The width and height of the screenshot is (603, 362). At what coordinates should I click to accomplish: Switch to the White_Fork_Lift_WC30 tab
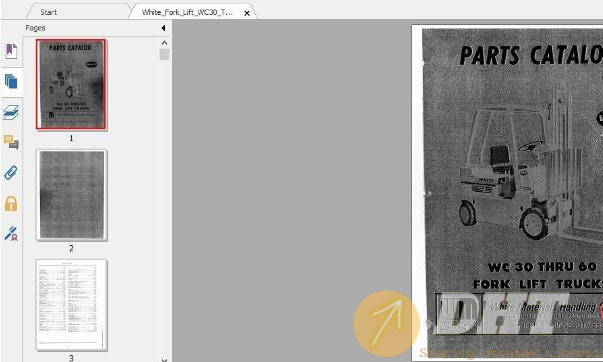point(187,12)
